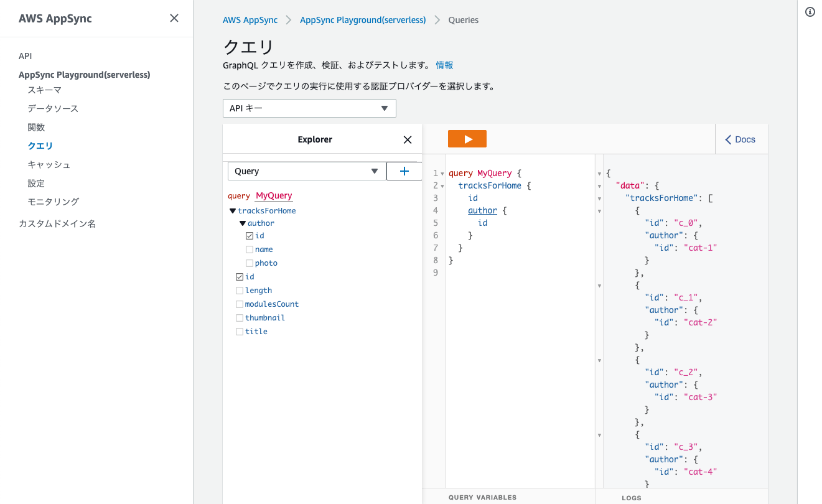Image resolution: width=822 pixels, height=504 pixels.
Task: Open モニタリング in sidebar
Action: 53,202
